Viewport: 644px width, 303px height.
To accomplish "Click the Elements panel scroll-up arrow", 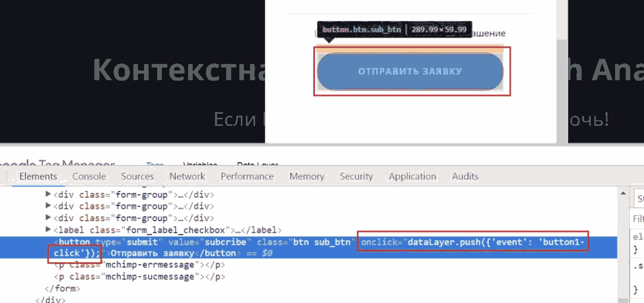I will (623, 193).
